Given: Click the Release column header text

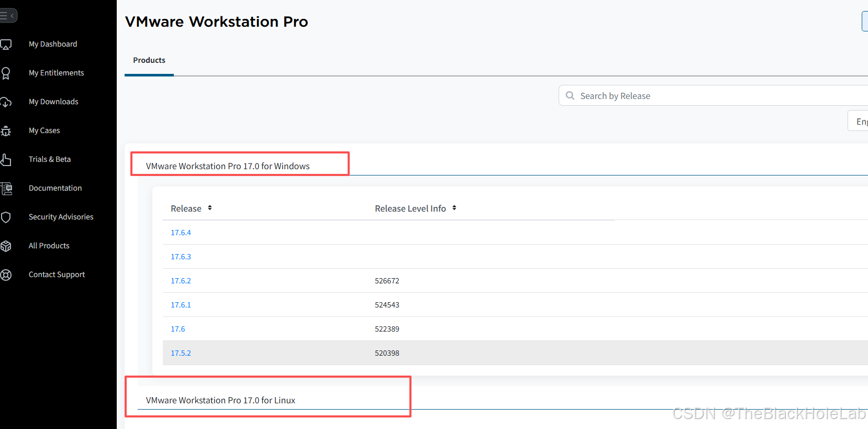Looking at the screenshot, I should (186, 208).
